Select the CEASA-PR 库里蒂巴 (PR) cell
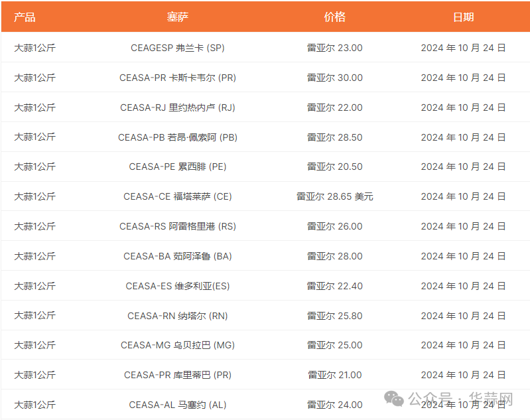 tap(178, 375)
